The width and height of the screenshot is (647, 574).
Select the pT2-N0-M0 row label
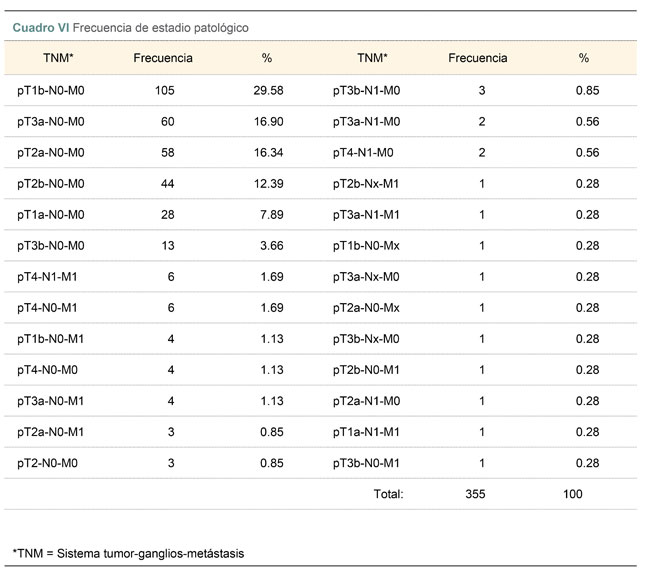(x=47, y=463)
